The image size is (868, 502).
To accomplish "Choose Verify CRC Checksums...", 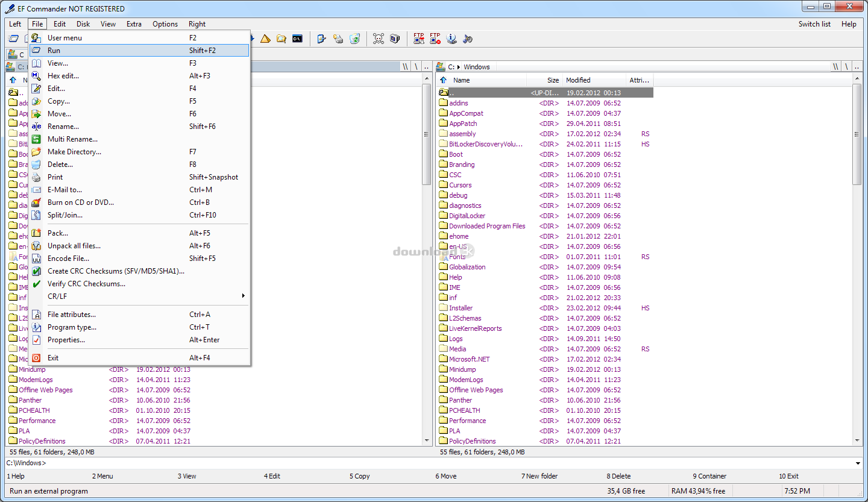I will (x=139, y=284).
